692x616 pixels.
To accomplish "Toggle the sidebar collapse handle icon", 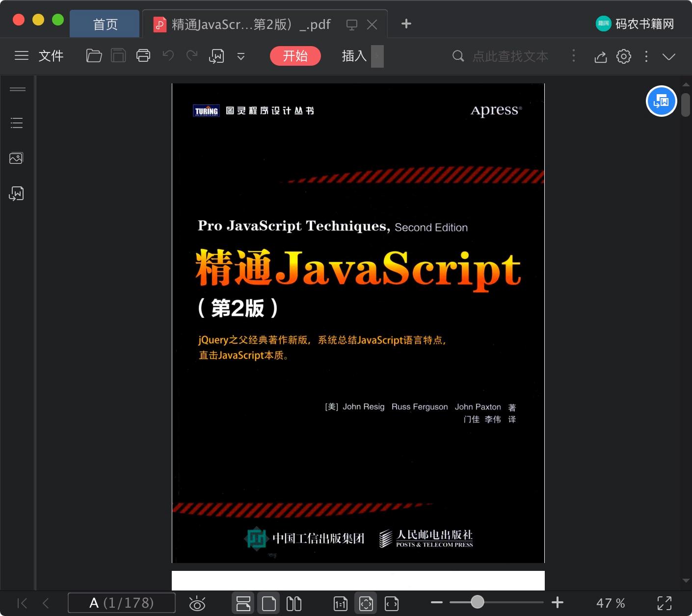I will point(18,89).
